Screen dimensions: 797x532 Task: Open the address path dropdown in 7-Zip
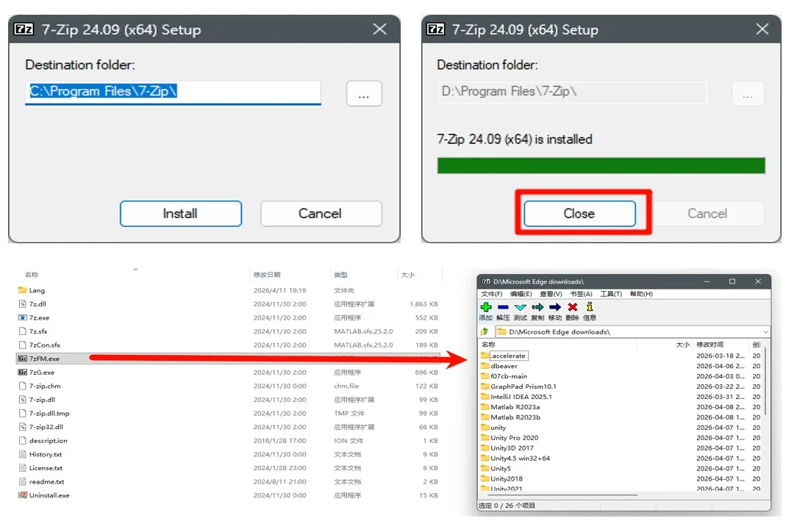(x=765, y=332)
